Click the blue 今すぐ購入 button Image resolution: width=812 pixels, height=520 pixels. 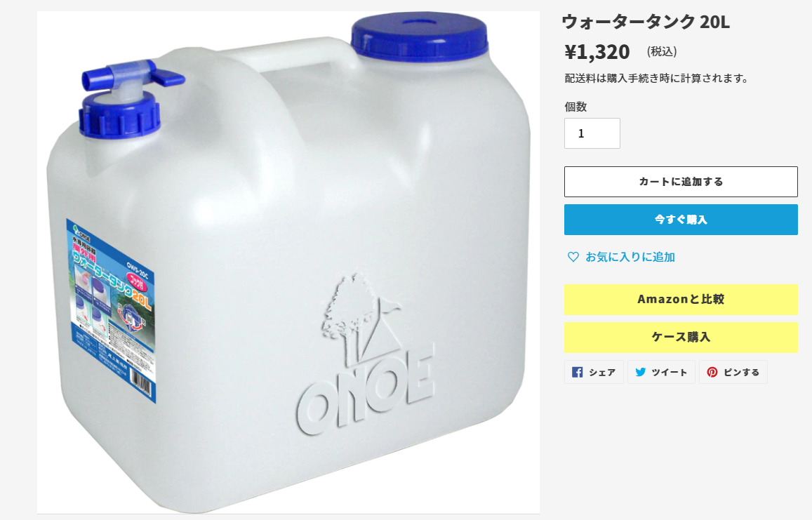pos(681,220)
